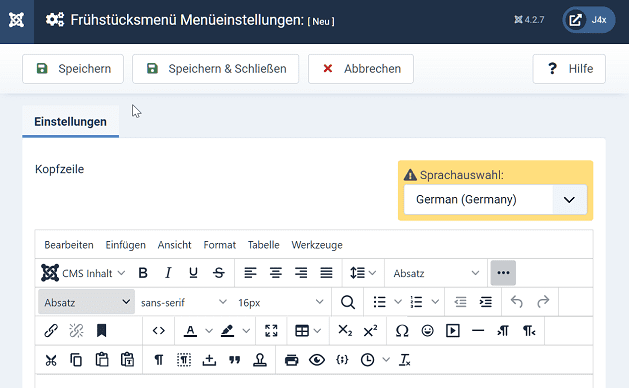This screenshot has width=629, height=388.
Task: Apply superscript formatting
Action: (370, 331)
